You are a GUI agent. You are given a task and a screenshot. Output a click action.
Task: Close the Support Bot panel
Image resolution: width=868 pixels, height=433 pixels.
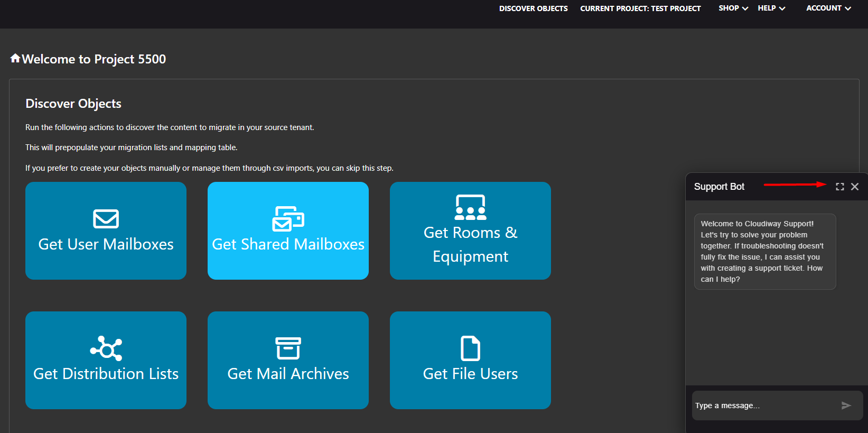pyautogui.click(x=855, y=187)
